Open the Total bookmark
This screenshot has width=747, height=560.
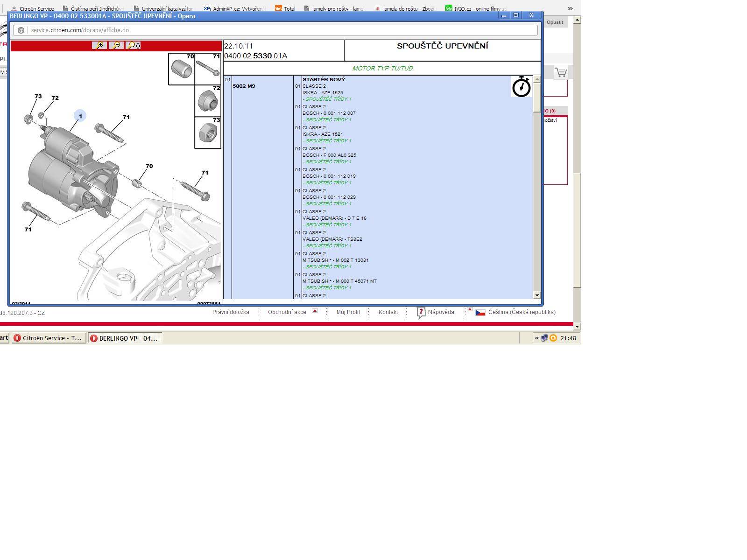click(x=285, y=8)
